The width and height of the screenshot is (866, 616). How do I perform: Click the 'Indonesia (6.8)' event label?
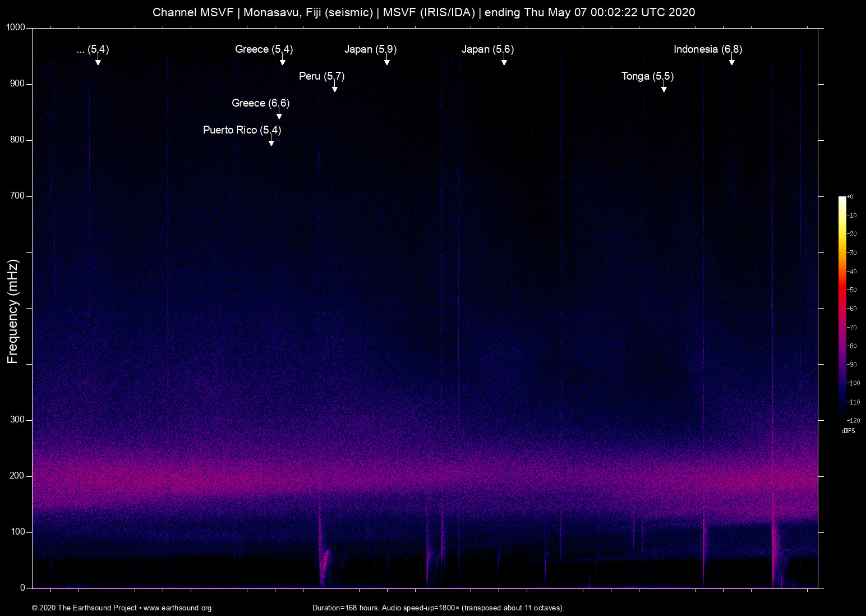click(708, 49)
